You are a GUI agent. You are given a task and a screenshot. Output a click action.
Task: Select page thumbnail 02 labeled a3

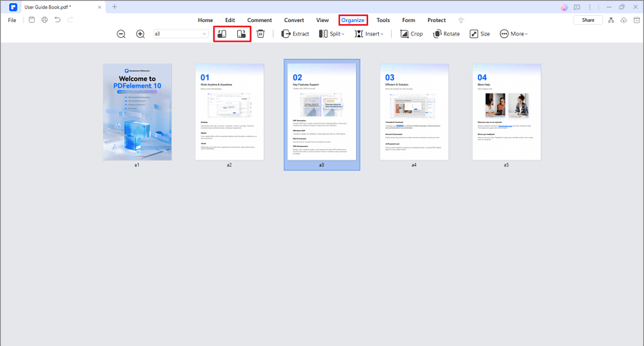322,111
